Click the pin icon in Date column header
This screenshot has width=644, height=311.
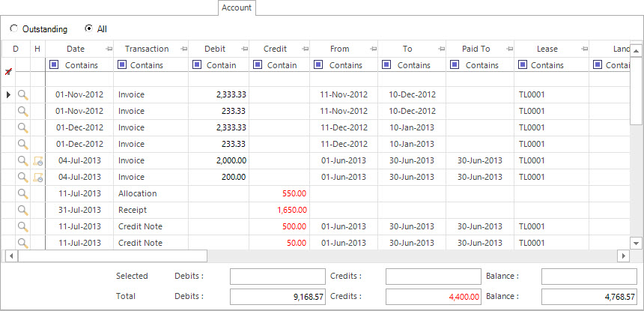(109, 49)
